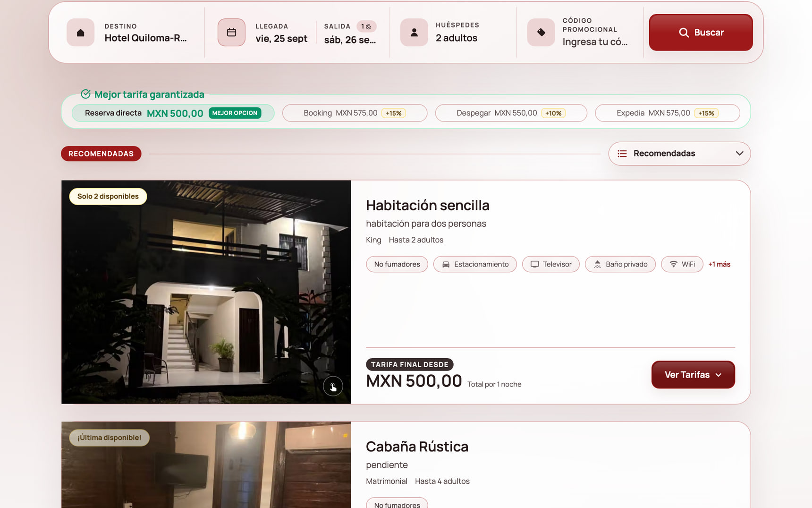Click the TARIFA FINAL DESDE label

pos(410,364)
